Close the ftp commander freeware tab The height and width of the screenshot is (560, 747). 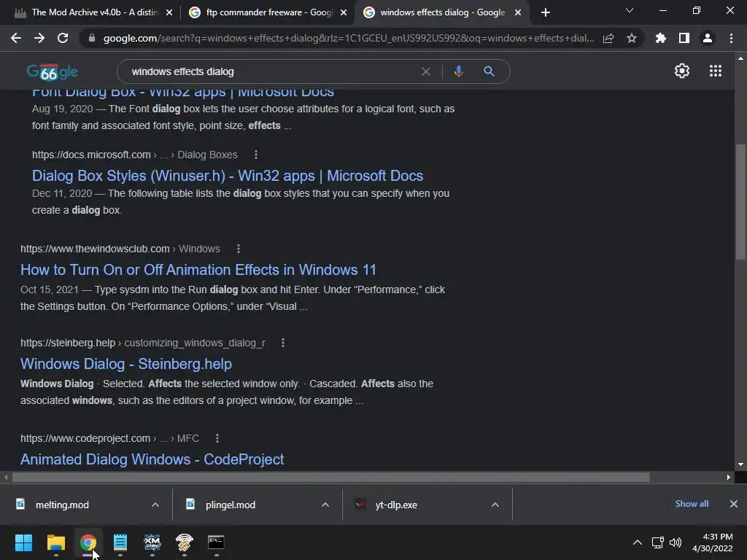point(344,12)
